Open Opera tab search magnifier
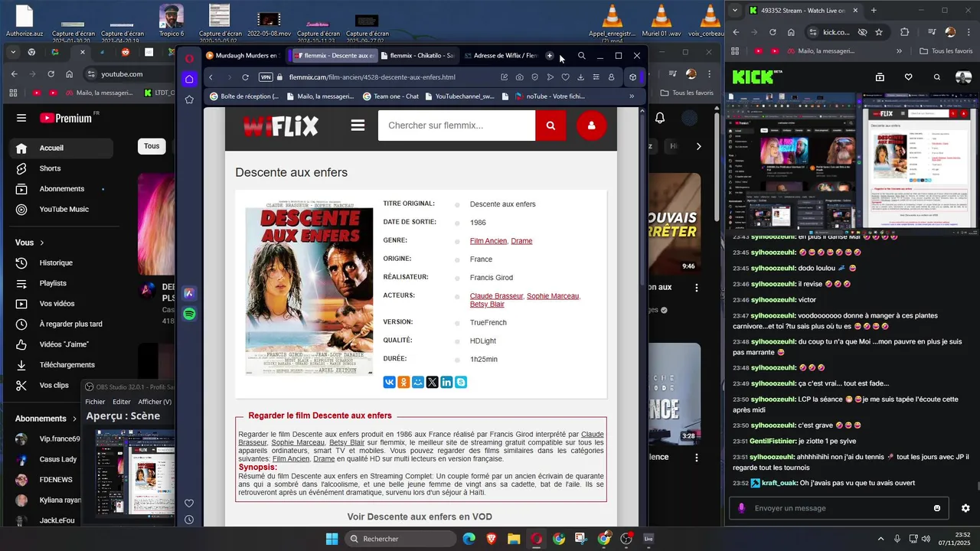980x551 pixels. click(x=582, y=56)
